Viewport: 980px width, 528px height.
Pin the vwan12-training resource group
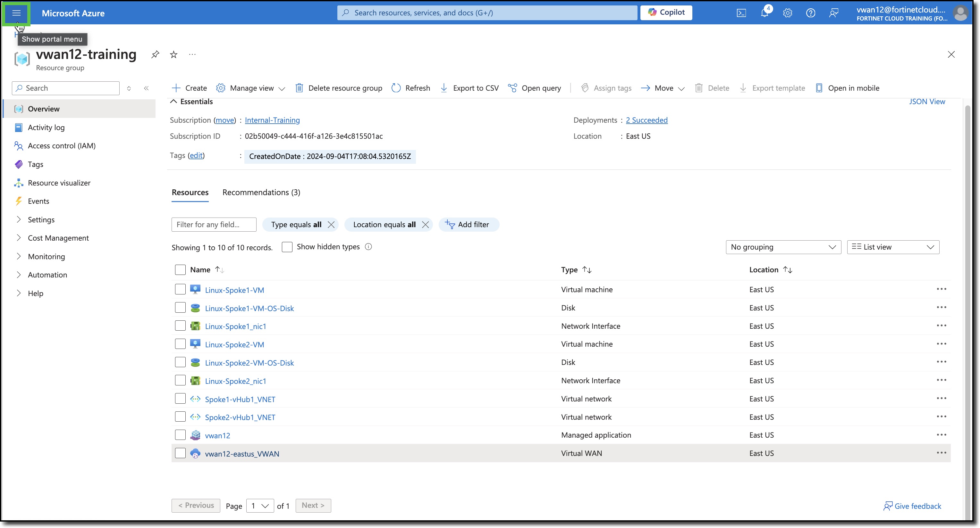(x=155, y=54)
